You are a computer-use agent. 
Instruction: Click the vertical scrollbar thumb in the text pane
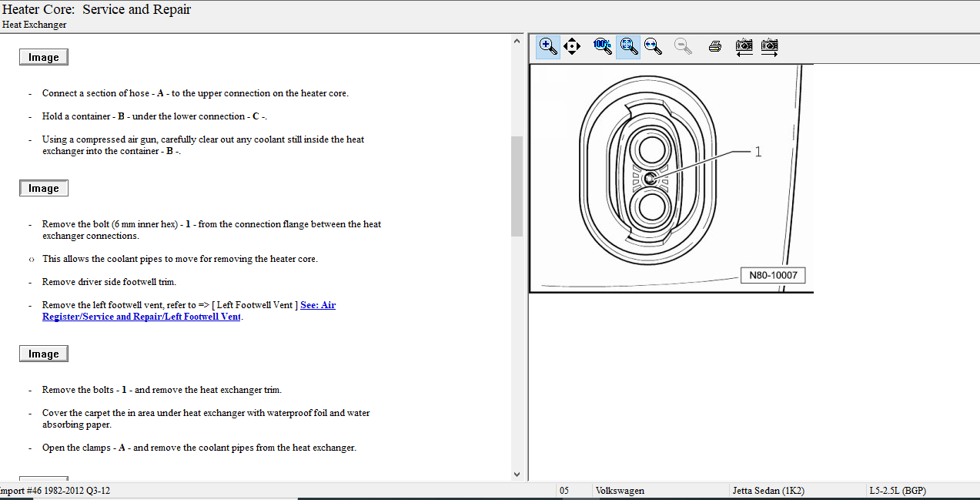click(x=517, y=185)
